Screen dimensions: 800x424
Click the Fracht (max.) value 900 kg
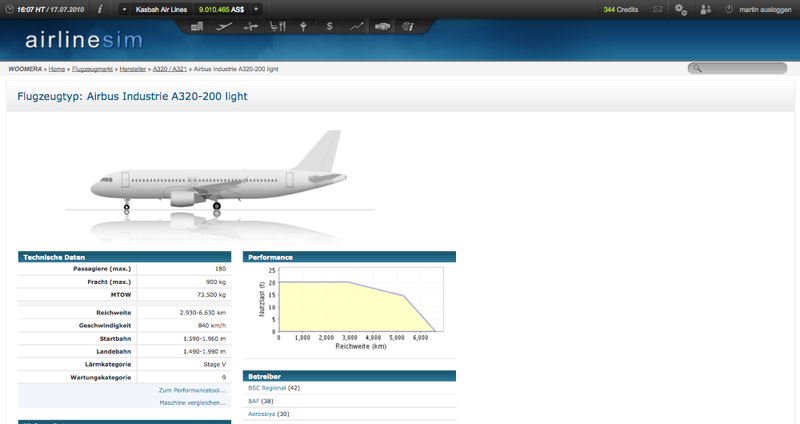coord(216,282)
